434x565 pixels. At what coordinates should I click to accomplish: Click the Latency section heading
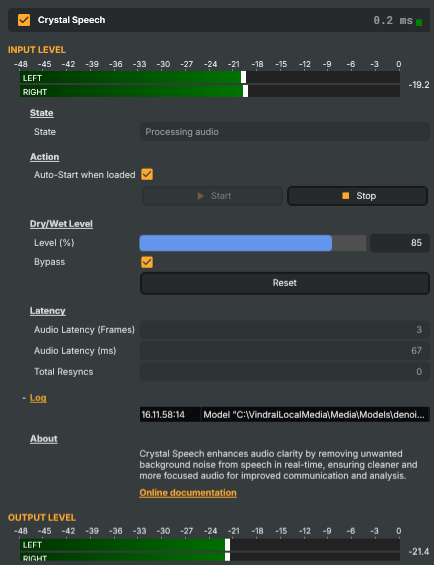pos(48,311)
